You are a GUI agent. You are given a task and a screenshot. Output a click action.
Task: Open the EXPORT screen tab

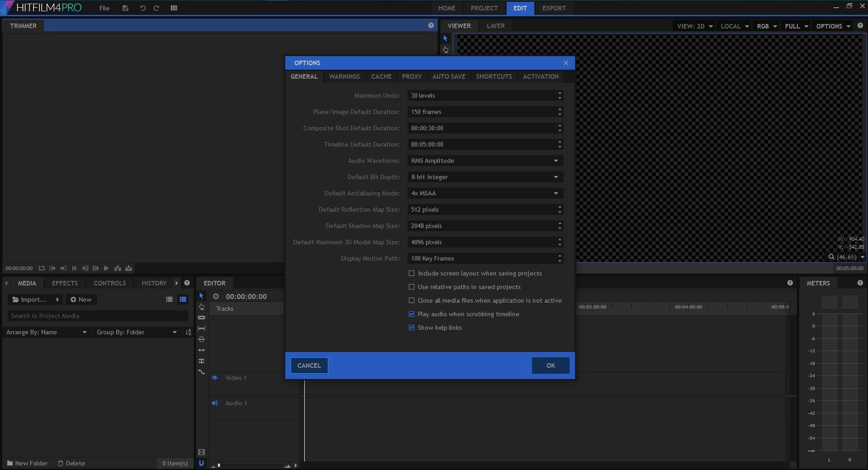click(554, 8)
